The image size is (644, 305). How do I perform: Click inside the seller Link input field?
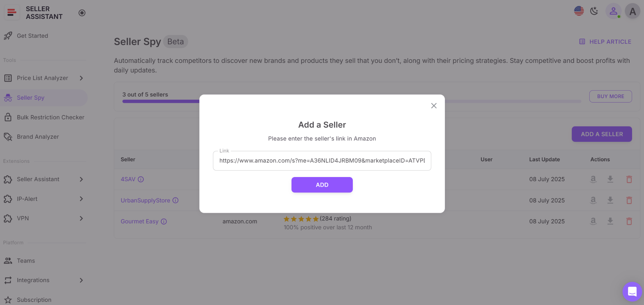[322, 161]
